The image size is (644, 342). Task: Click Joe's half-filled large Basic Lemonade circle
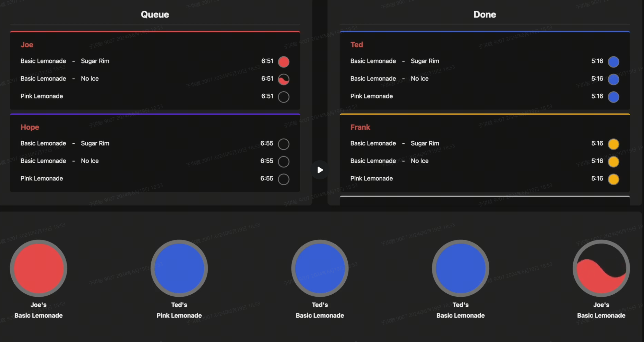[x=601, y=268]
